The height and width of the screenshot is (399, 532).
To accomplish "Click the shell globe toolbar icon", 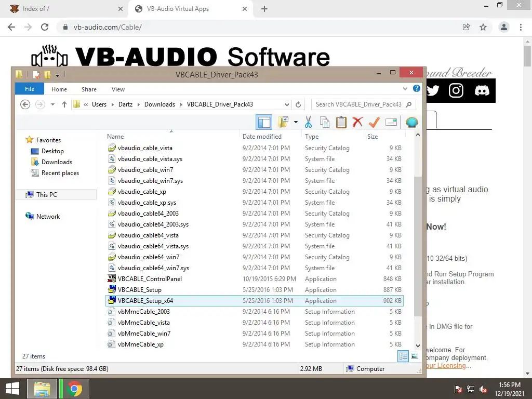I will click(411, 122).
